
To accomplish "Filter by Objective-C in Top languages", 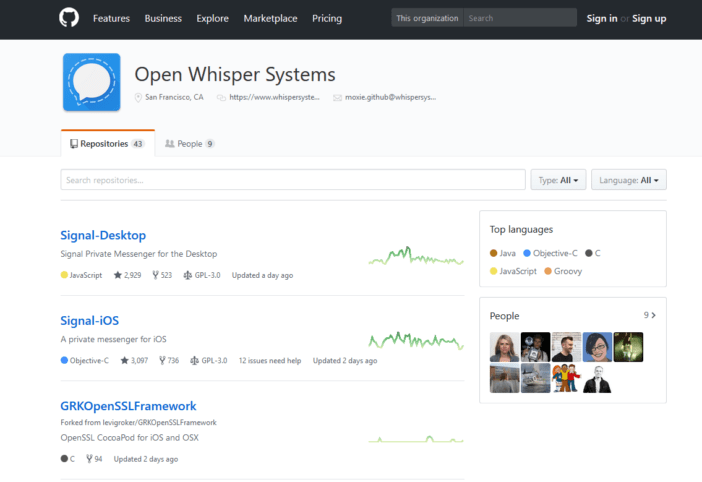I will (x=550, y=253).
